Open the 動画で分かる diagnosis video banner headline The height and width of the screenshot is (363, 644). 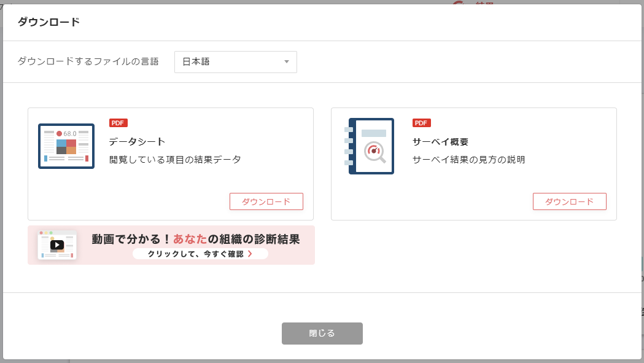[195, 239]
